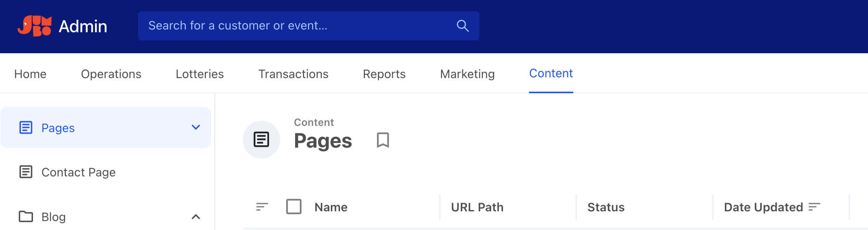Open the Reports tab

tap(384, 74)
